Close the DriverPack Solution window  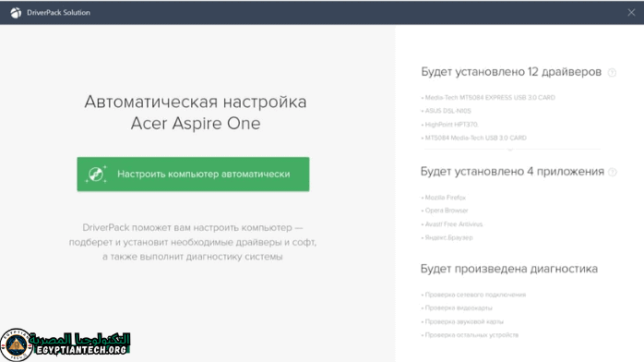click(x=631, y=12)
